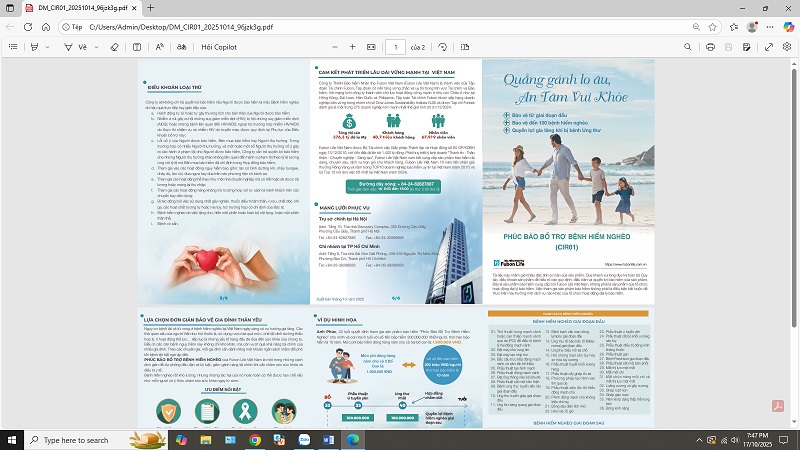Open PDF viewer settings gear
The image size is (800, 450).
(x=786, y=46)
